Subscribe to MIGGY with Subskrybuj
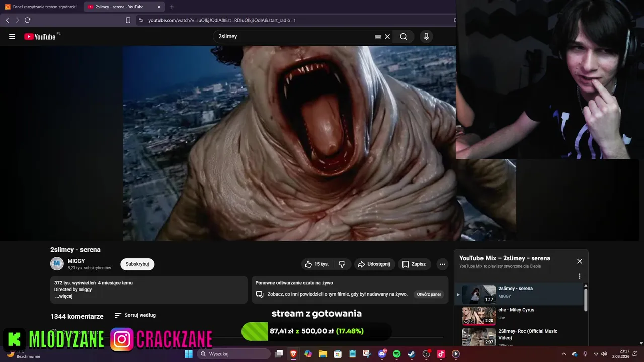Image resolution: width=644 pixels, height=362 pixels. 137,264
